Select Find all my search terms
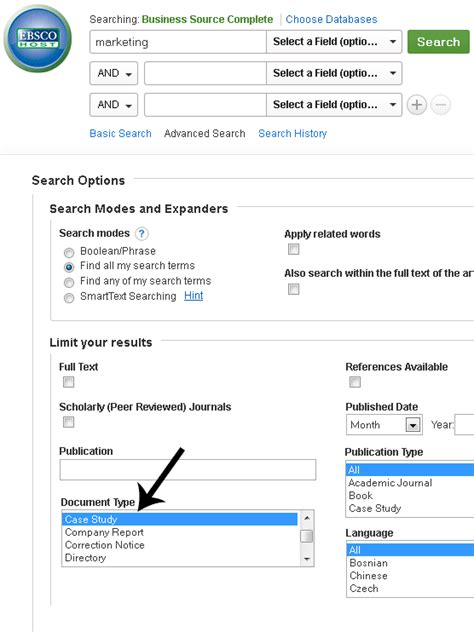Image resolution: width=474 pixels, height=632 pixels. 69,267
